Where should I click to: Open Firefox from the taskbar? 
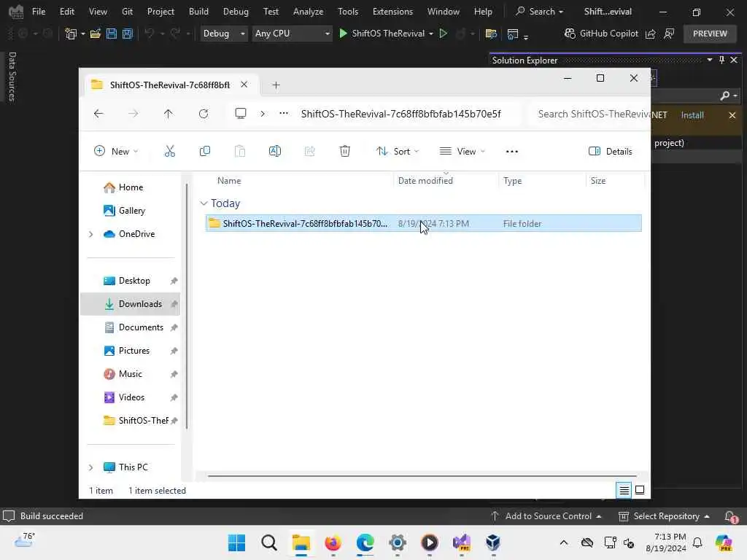pyautogui.click(x=333, y=542)
